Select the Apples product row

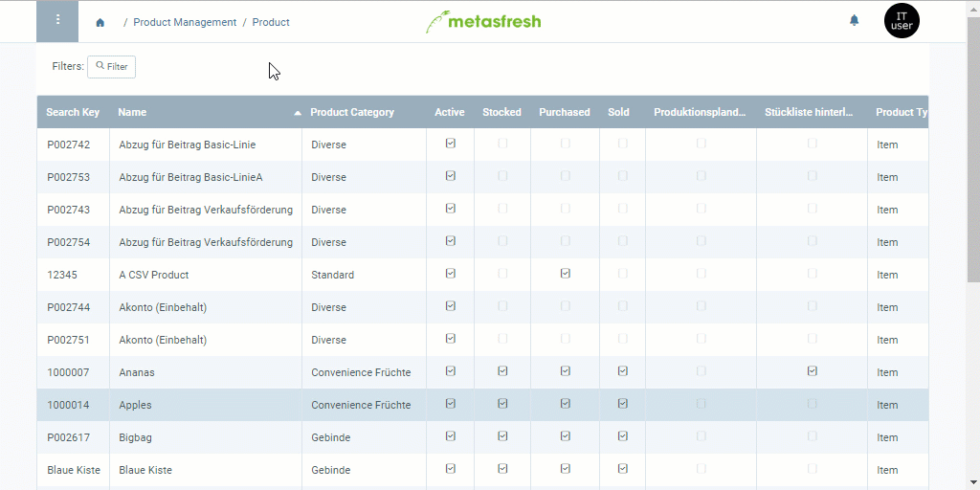click(135, 405)
